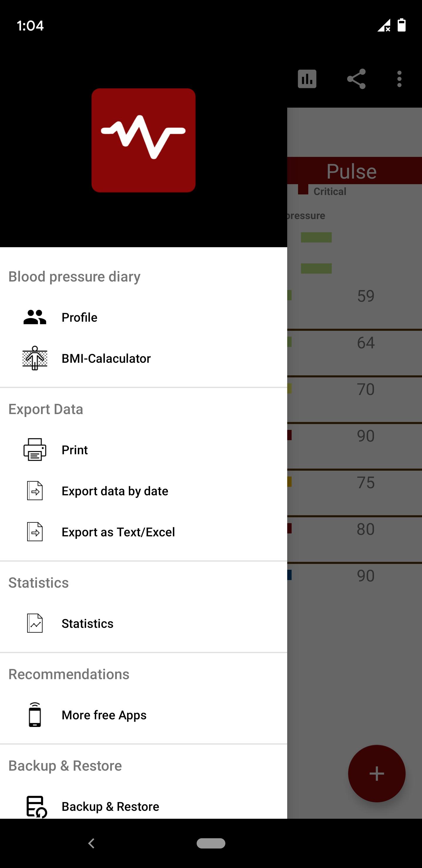Open the Statistics drawer item
The height and width of the screenshot is (868, 422).
(88, 623)
